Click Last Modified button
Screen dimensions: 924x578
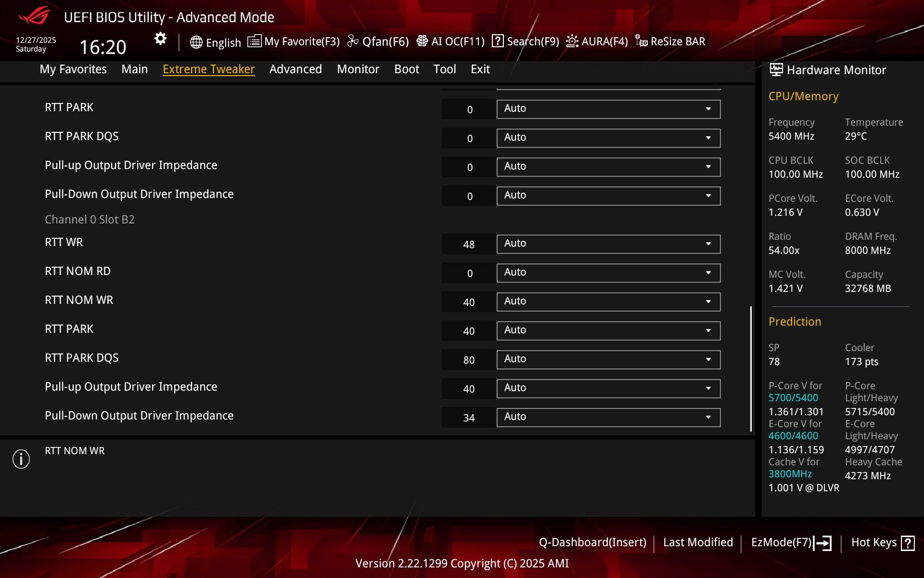point(698,542)
